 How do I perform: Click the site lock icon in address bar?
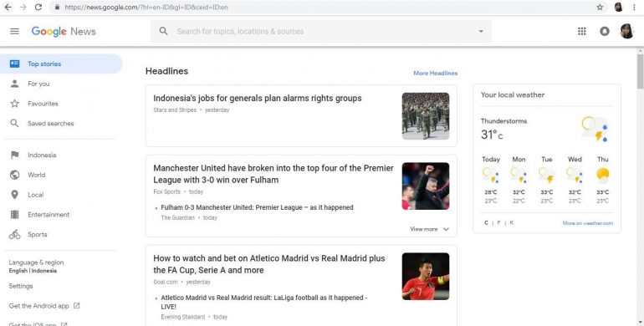click(x=57, y=7)
